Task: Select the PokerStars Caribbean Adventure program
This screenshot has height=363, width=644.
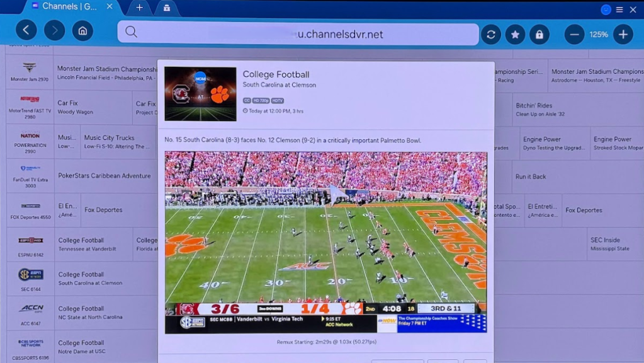Action: (105, 176)
